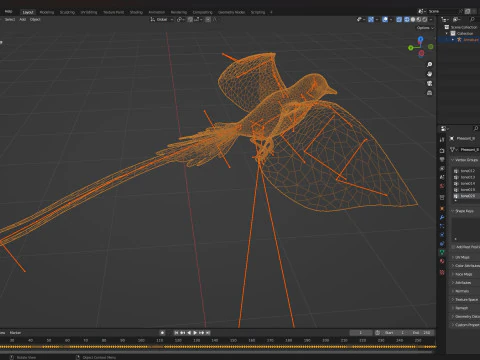Open the Material properties tab icon
This screenshot has width=480, height=360.
442,261
